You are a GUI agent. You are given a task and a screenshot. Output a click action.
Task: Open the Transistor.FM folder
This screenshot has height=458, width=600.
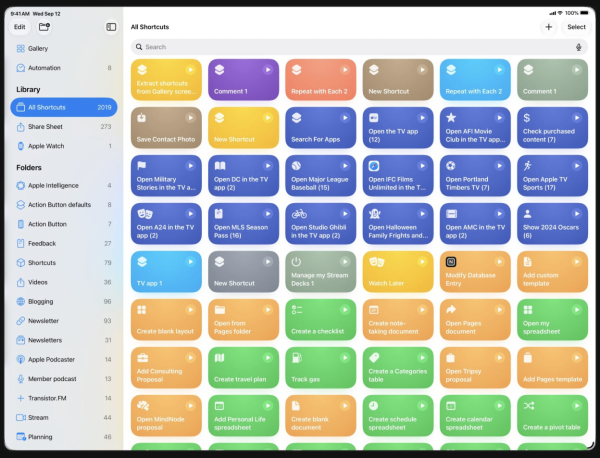64,398
